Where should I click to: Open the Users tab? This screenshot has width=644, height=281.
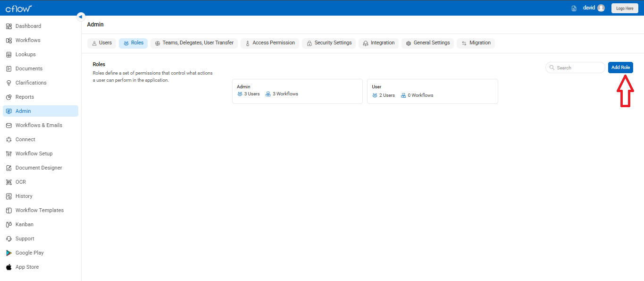pyautogui.click(x=101, y=43)
